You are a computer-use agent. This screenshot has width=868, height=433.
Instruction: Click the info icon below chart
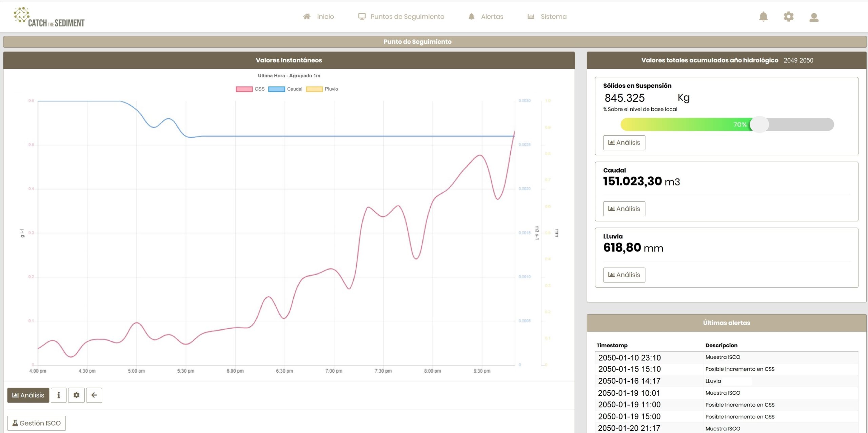[59, 395]
